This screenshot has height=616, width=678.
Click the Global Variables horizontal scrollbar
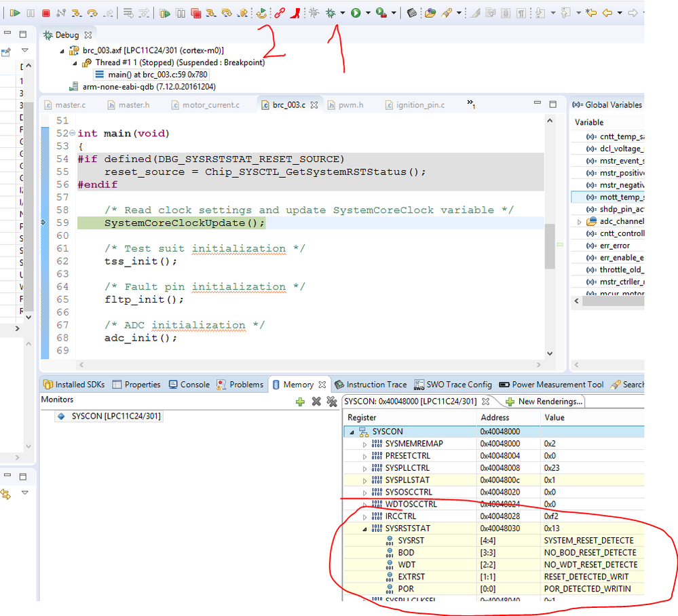pos(613,301)
